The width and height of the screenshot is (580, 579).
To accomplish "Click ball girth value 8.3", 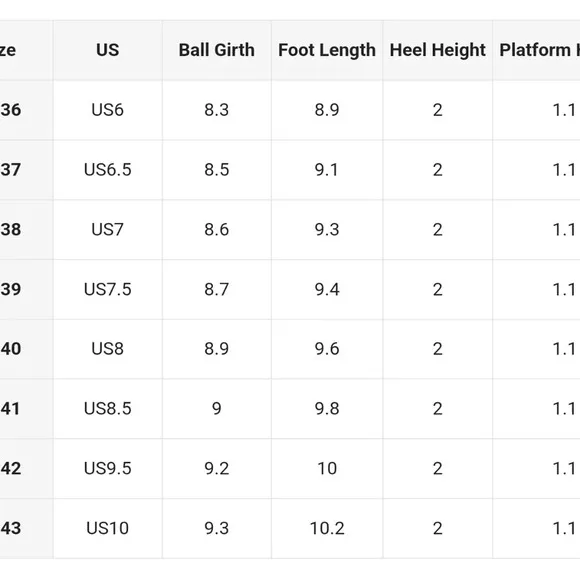I will [217, 110].
